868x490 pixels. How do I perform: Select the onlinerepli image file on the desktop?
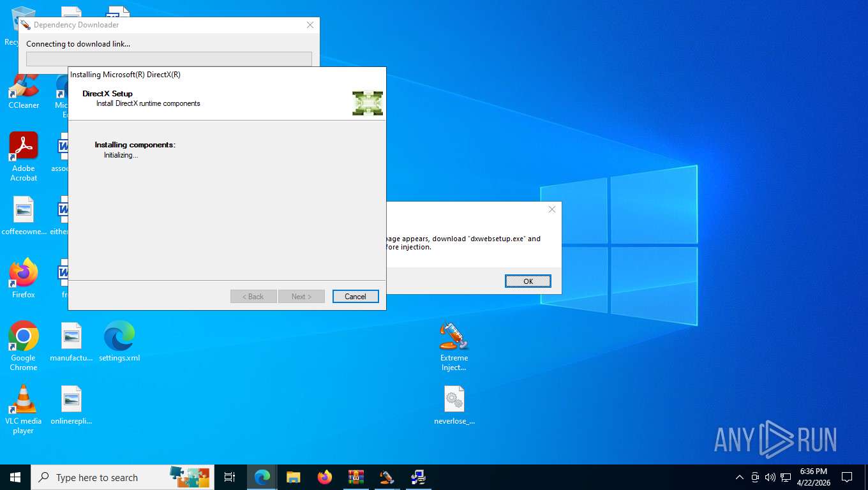[x=71, y=405]
